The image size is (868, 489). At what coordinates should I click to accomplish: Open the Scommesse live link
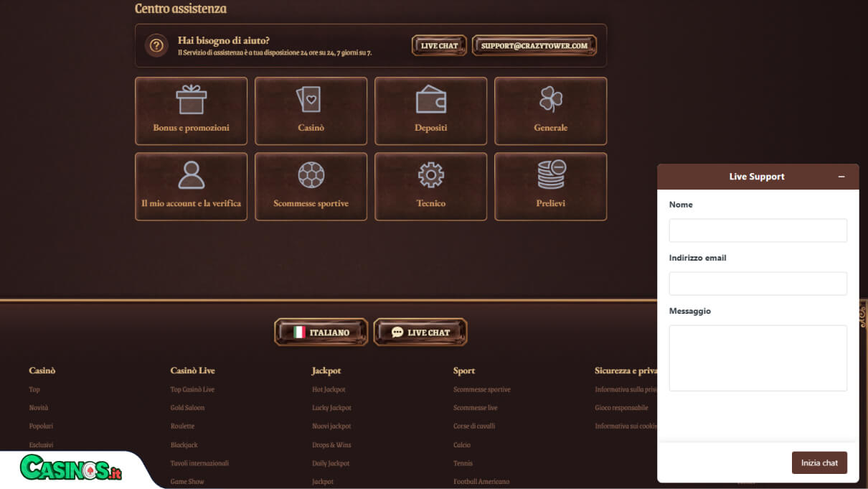point(475,408)
